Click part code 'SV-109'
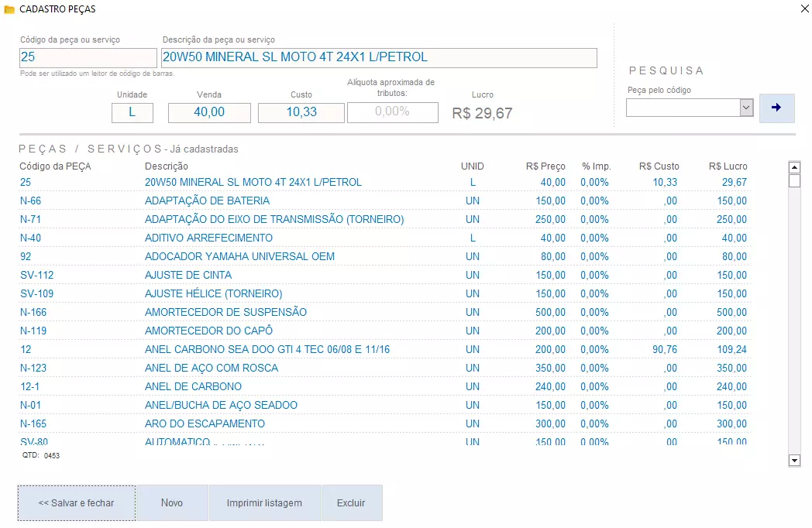The image size is (812, 528). tap(36, 294)
